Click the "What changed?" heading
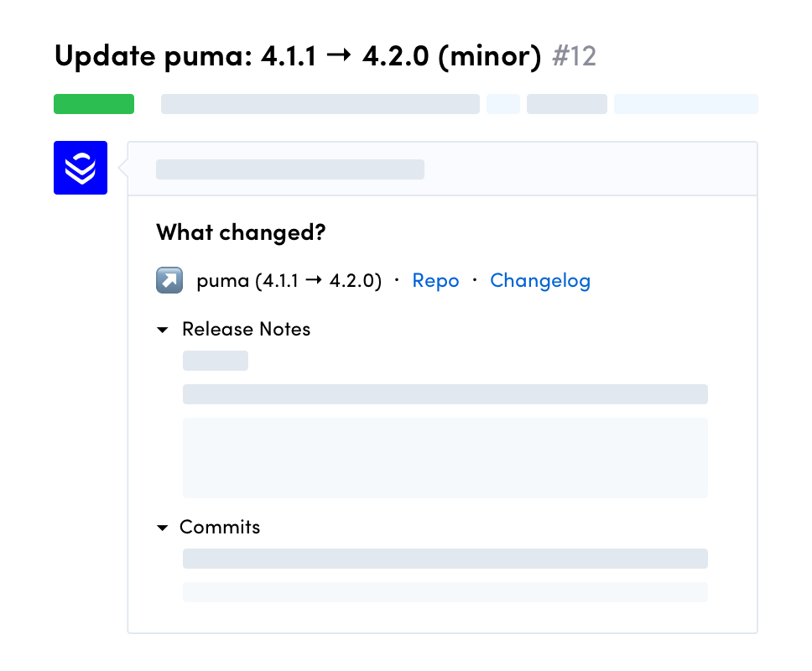 [241, 232]
